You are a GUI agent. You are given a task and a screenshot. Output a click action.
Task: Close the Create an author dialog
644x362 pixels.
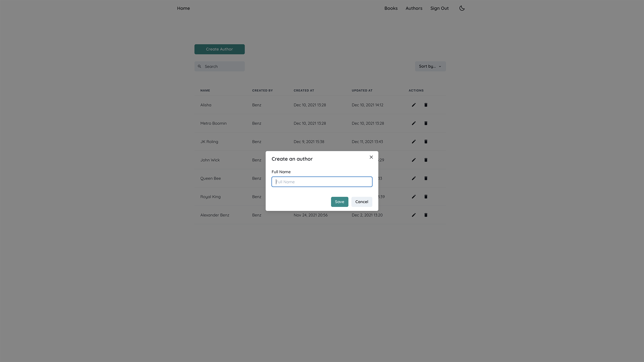tap(371, 157)
